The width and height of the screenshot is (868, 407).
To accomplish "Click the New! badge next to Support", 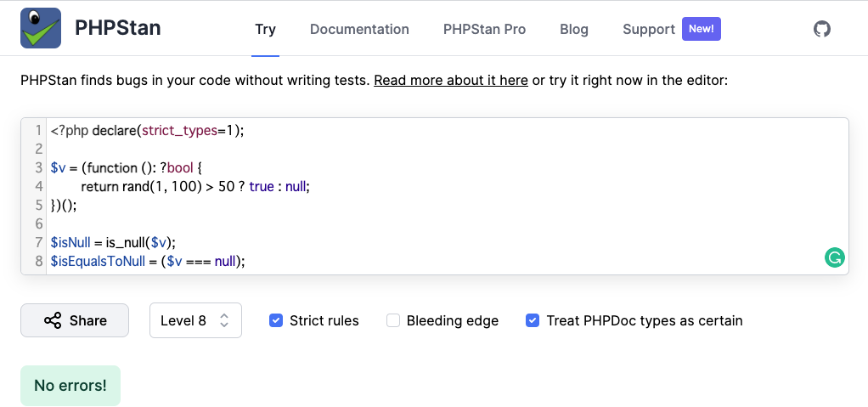I will coord(702,29).
